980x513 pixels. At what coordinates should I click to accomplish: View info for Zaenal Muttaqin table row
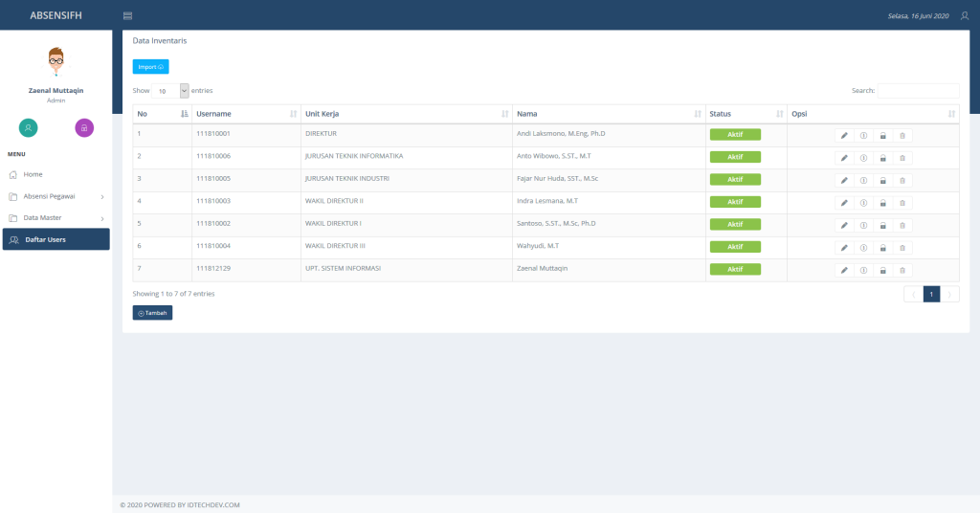point(864,271)
